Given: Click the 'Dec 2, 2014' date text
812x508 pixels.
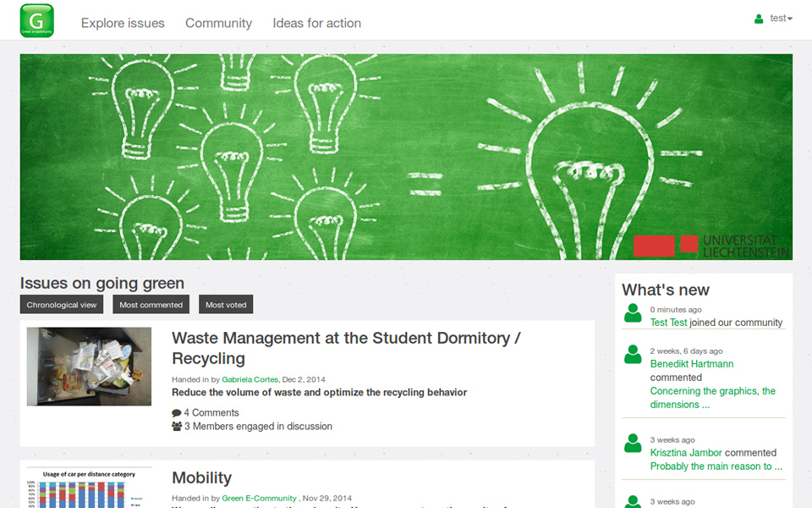Looking at the screenshot, I should 304,379.
